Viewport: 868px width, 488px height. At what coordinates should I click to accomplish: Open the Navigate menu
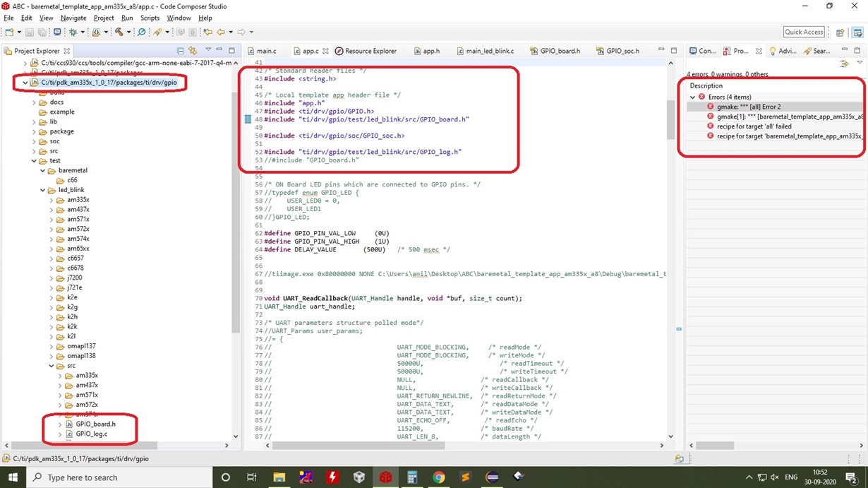point(73,18)
